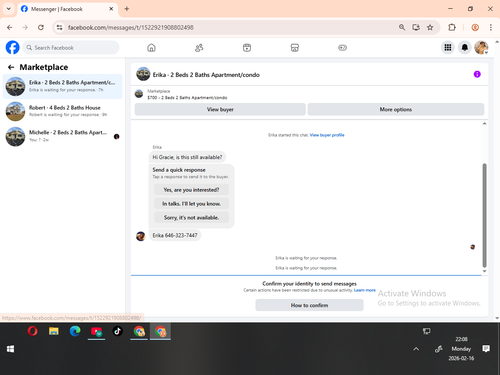Click the browser Forward arrow

click(25, 27)
